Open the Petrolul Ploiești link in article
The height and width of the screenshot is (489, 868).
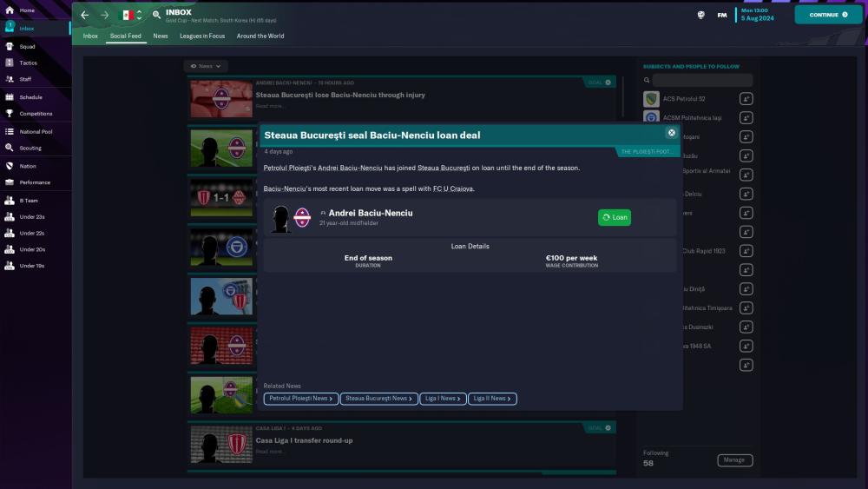pyautogui.click(x=286, y=168)
